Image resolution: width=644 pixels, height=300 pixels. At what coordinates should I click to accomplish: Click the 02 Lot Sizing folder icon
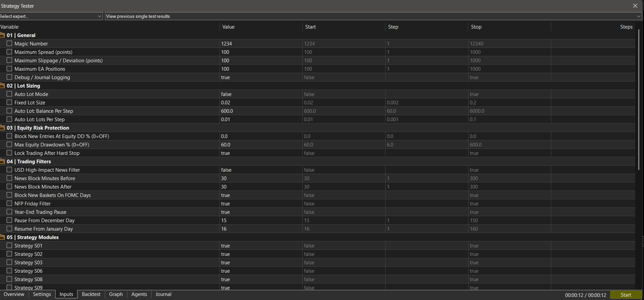[x=2, y=86]
